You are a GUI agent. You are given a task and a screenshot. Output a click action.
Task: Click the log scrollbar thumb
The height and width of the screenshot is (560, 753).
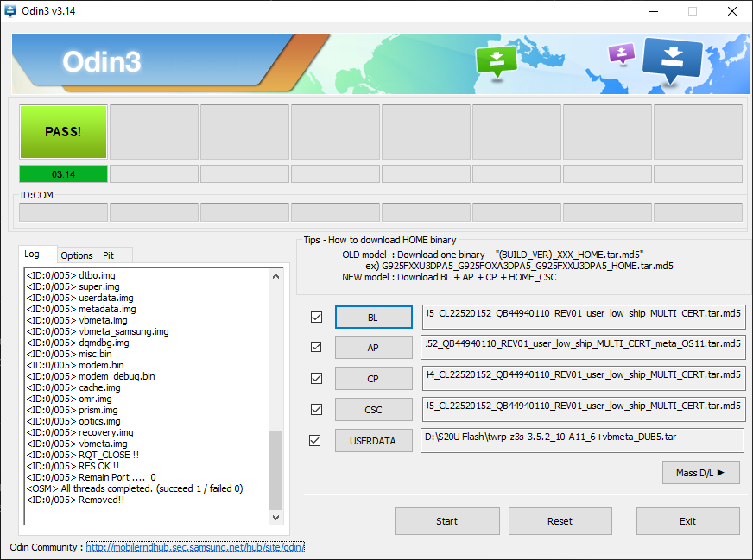pos(275,470)
